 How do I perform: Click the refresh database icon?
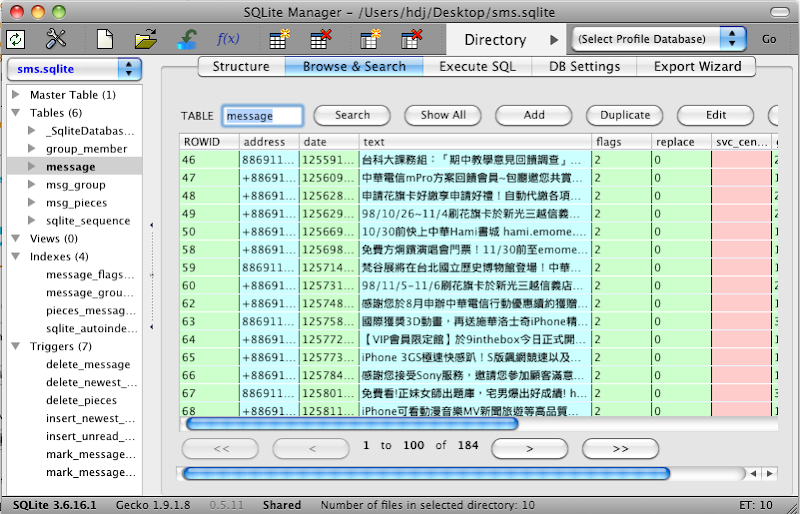click(x=15, y=39)
